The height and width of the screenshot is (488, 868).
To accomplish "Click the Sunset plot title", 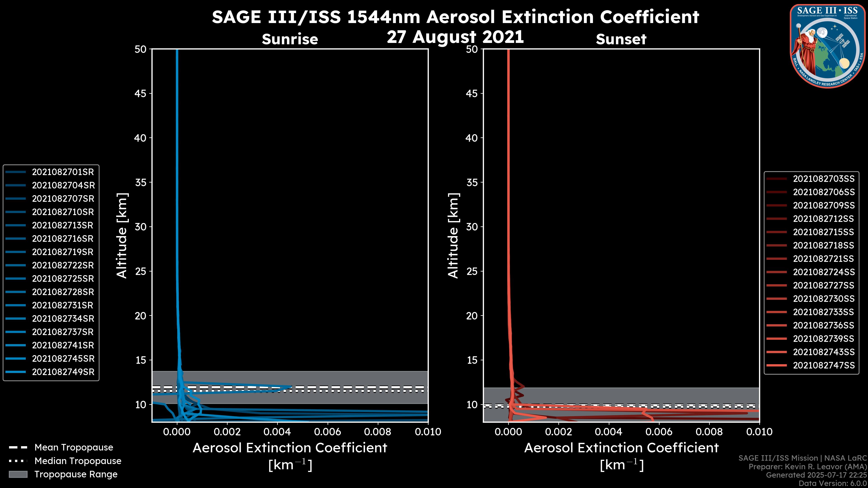I will [621, 39].
